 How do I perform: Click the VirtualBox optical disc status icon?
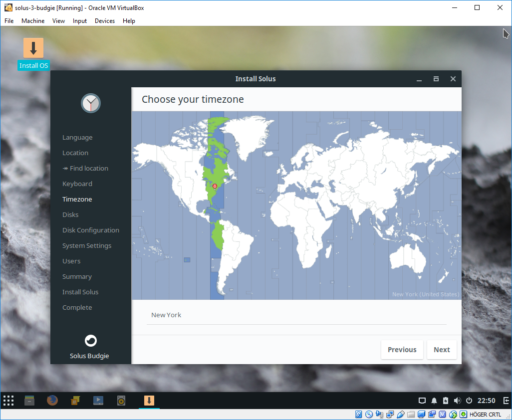[369, 415]
